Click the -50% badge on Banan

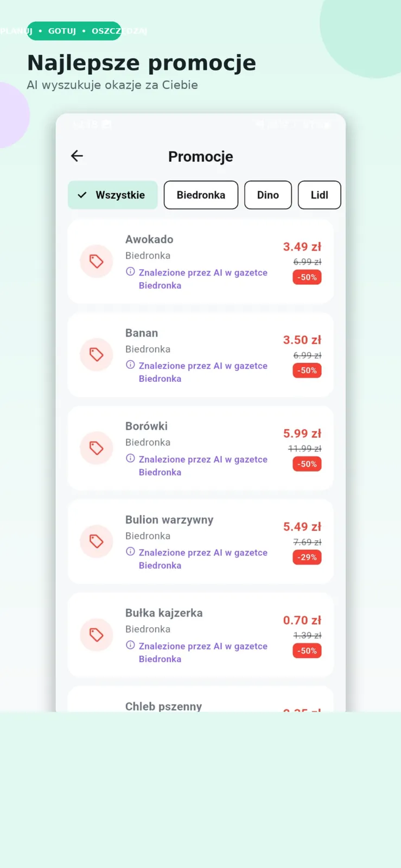pos(307,371)
